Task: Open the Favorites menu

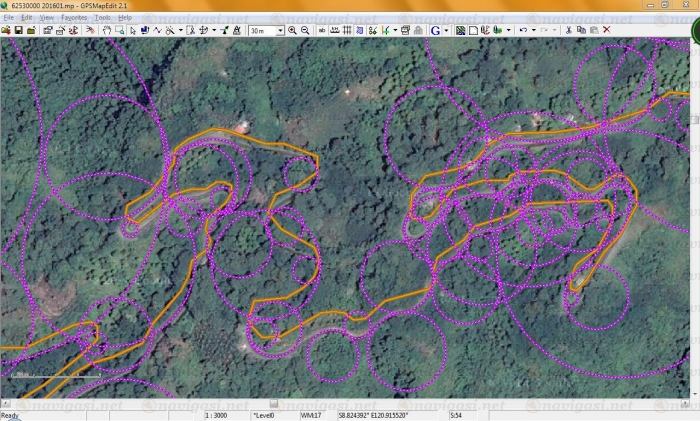Action: coord(74,18)
